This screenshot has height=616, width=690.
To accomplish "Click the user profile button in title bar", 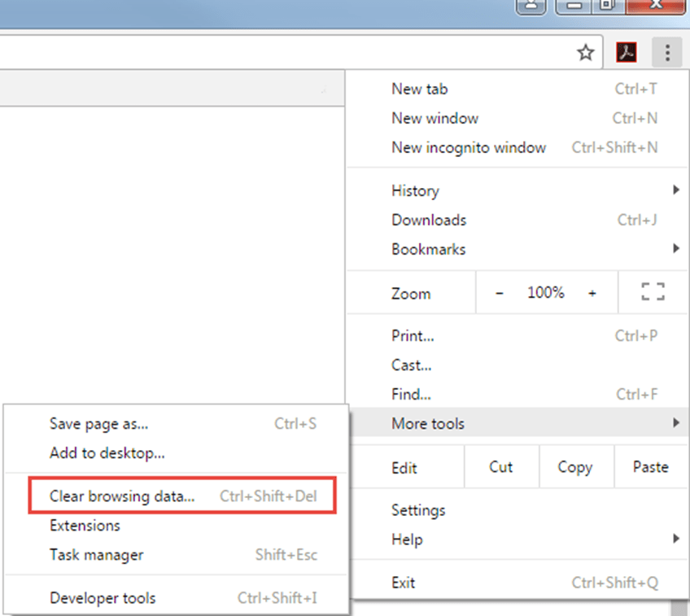I will [x=531, y=6].
